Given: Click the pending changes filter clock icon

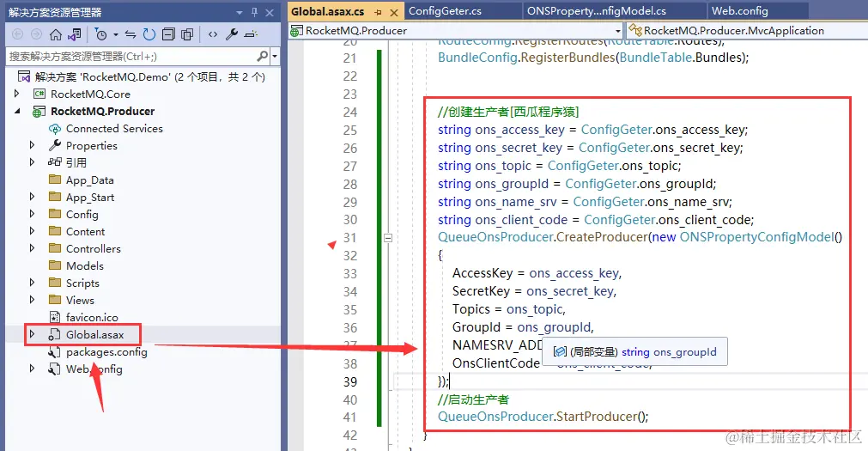Looking at the screenshot, I should click(x=100, y=35).
